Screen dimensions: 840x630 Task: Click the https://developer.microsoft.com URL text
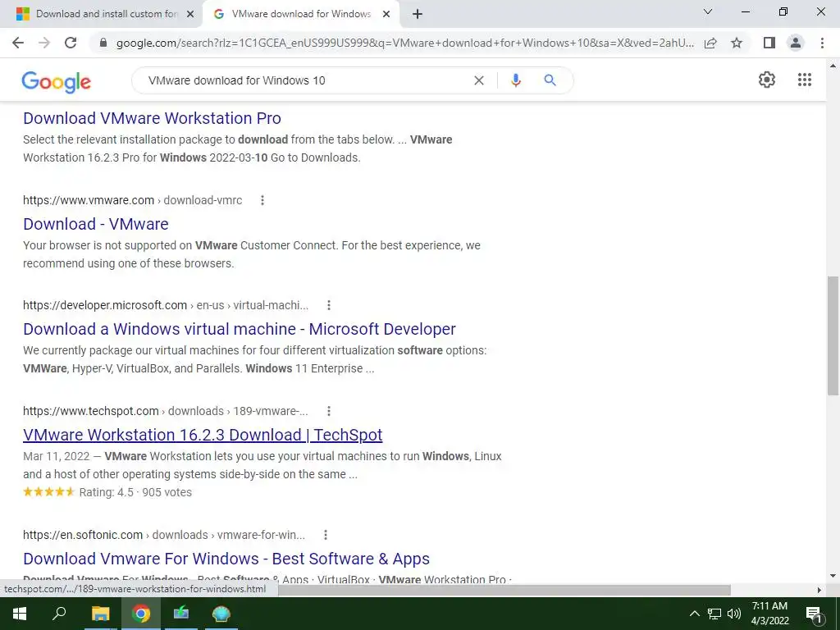click(x=105, y=305)
